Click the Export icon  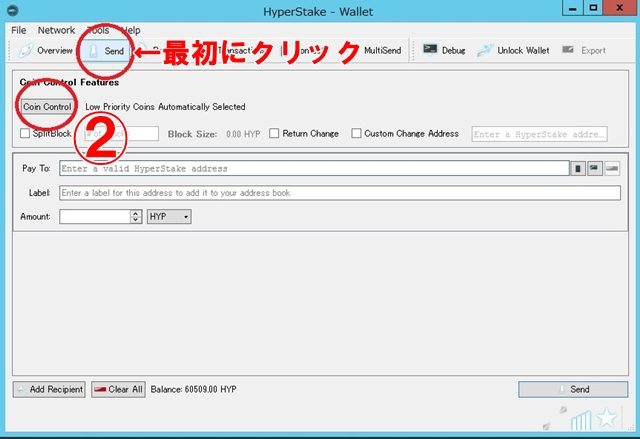(568, 49)
